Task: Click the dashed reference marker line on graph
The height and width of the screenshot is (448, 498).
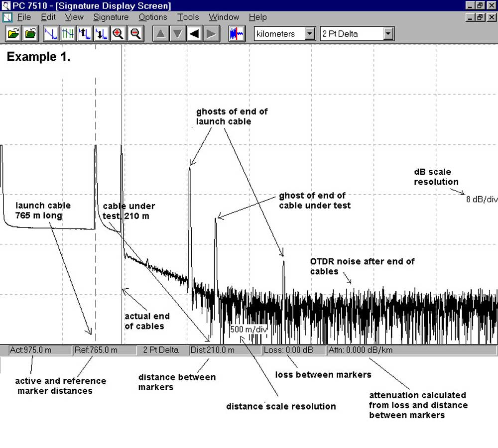Action: [x=95, y=279]
